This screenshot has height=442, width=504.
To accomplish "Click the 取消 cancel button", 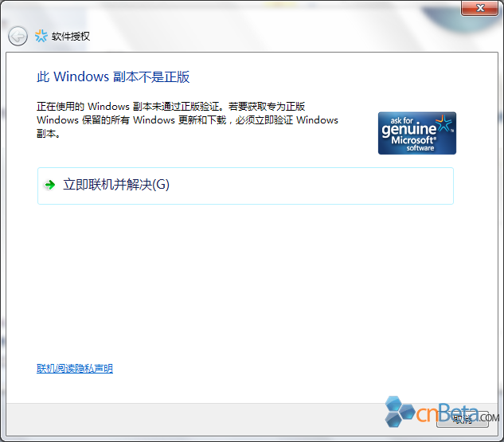I will click(x=463, y=419).
